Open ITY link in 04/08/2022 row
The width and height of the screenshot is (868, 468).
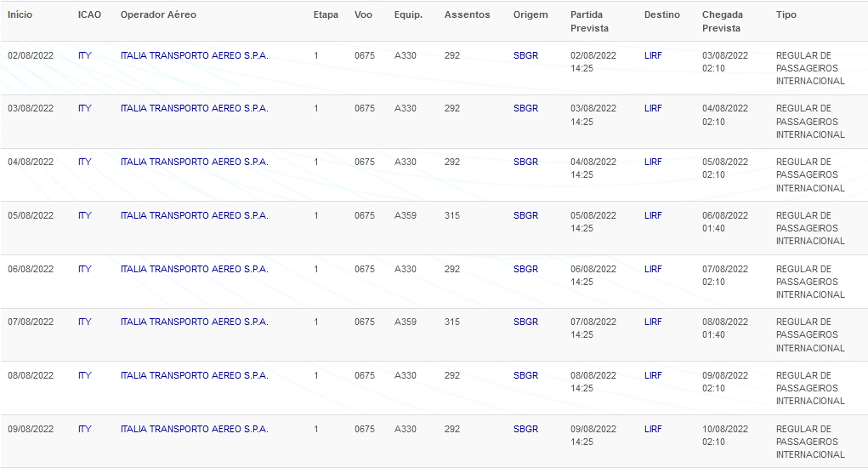[85, 162]
